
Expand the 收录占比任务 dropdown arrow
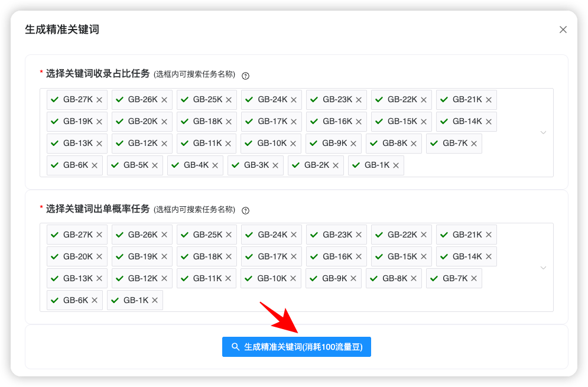[x=543, y=133]
